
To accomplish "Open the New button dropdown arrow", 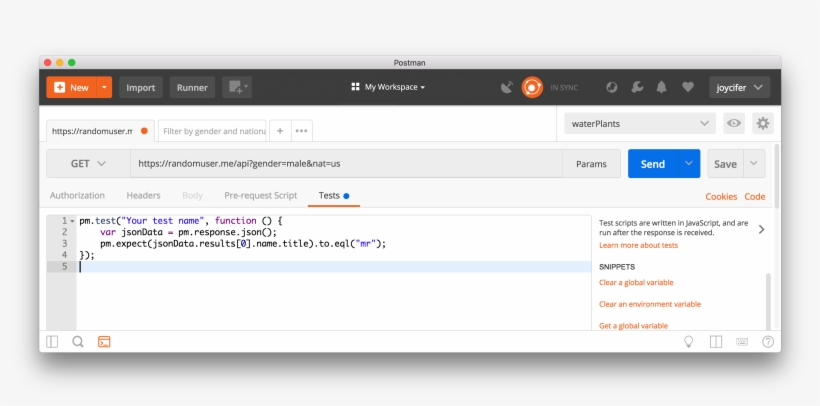I will point(105,87).
